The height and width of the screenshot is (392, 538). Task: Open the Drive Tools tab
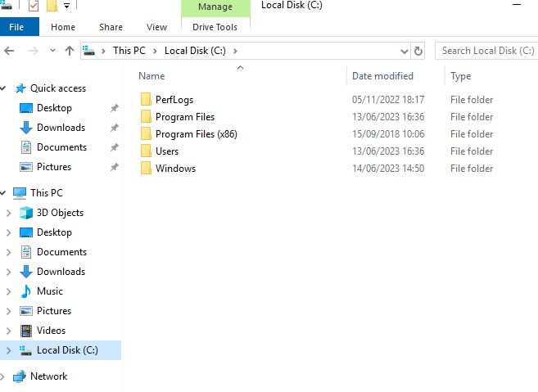[215, 27]
